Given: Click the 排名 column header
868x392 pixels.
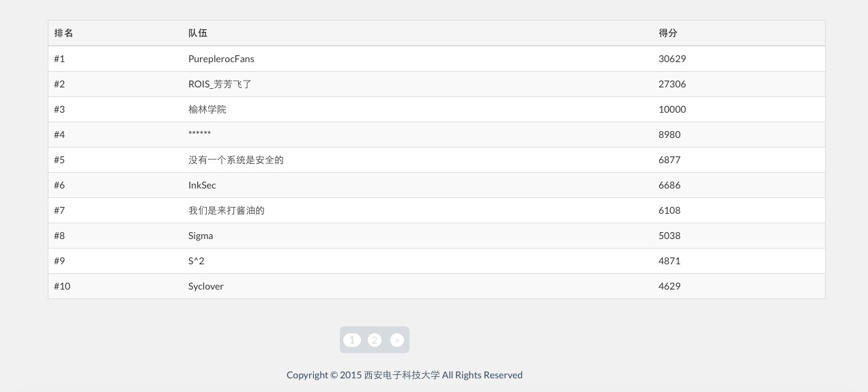Looking at the screenshot, I should pyautogui.click(x=63, y=33).
